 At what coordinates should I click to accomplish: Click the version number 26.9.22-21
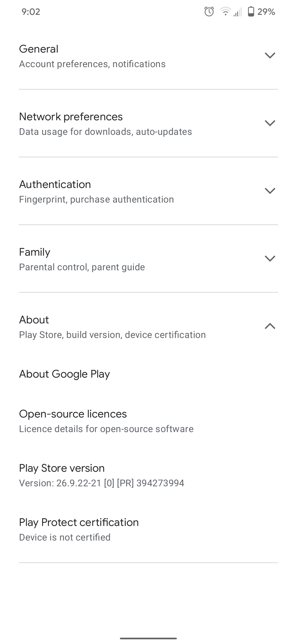[x=101, y=483]
